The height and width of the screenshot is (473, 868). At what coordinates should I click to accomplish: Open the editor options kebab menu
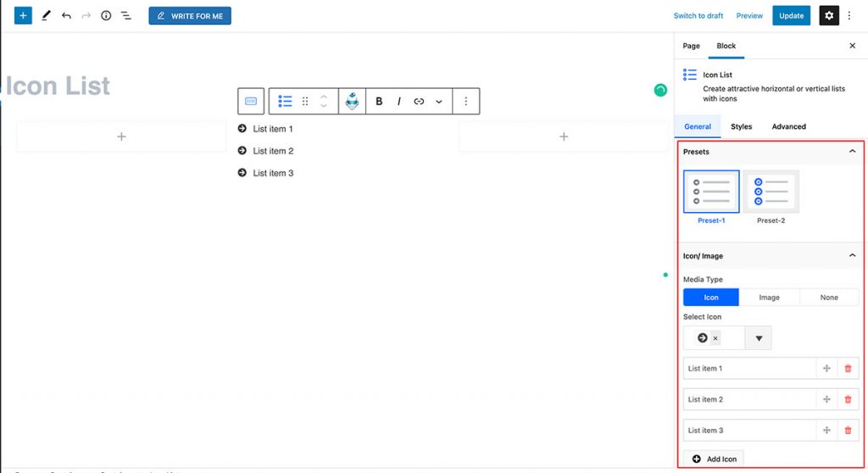tap(849, 15)
